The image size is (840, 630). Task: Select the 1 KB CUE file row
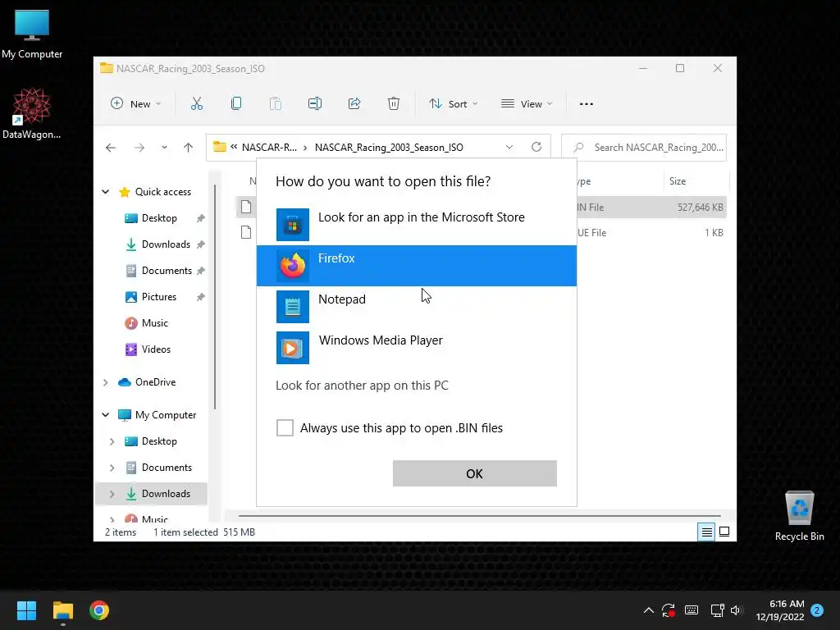pyautogui.click(x=481, y=232)
